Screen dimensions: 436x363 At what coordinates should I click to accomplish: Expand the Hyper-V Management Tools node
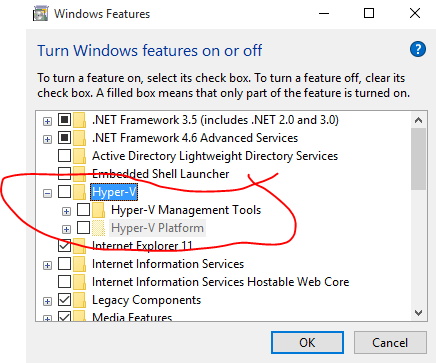tap(66, 211)
